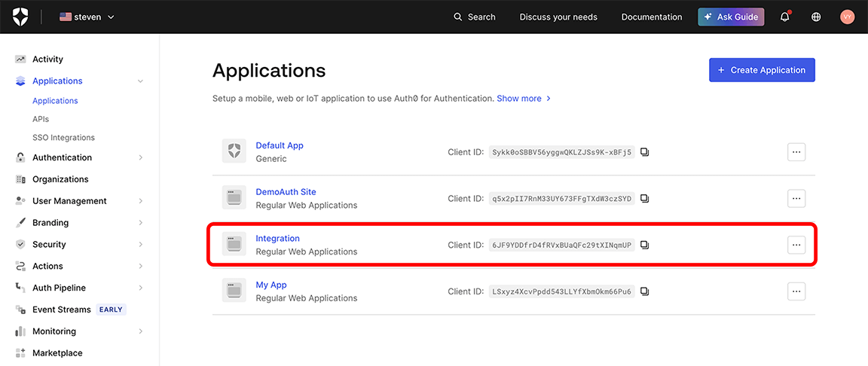868x366 pixels.
Task: Select client ID LSxyz4XcvPpdd543LLYfXbmOkm66Pu6
Action: click(x=561, y=291)
